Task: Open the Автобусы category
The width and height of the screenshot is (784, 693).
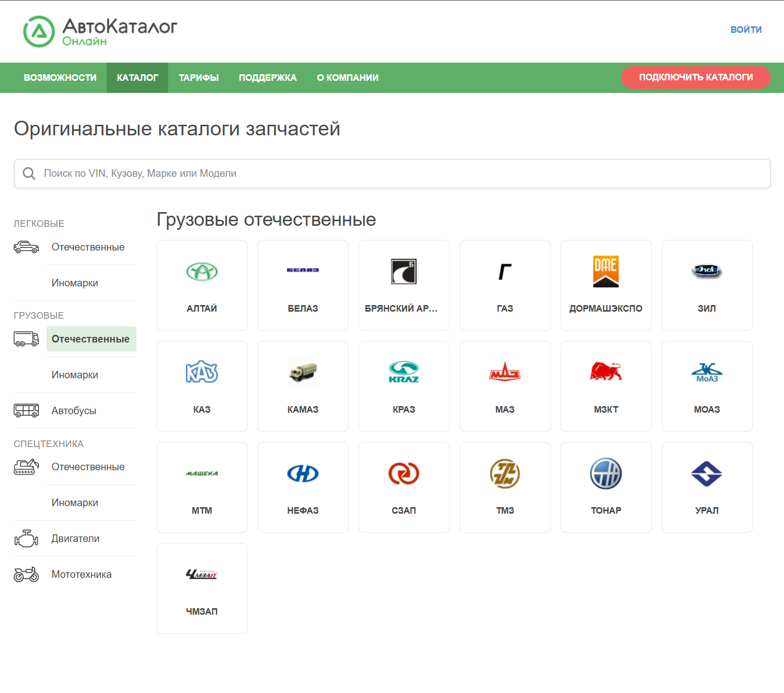Action: pos(74,411)
